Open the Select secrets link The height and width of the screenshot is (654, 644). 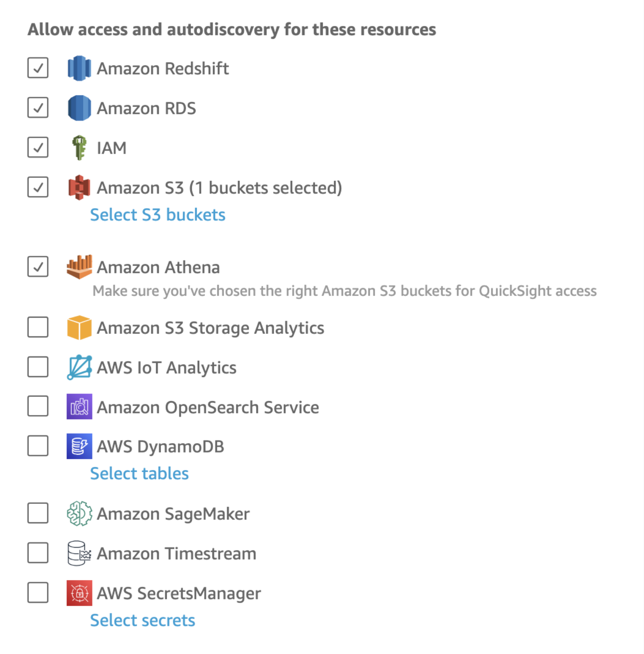point(142,620)
